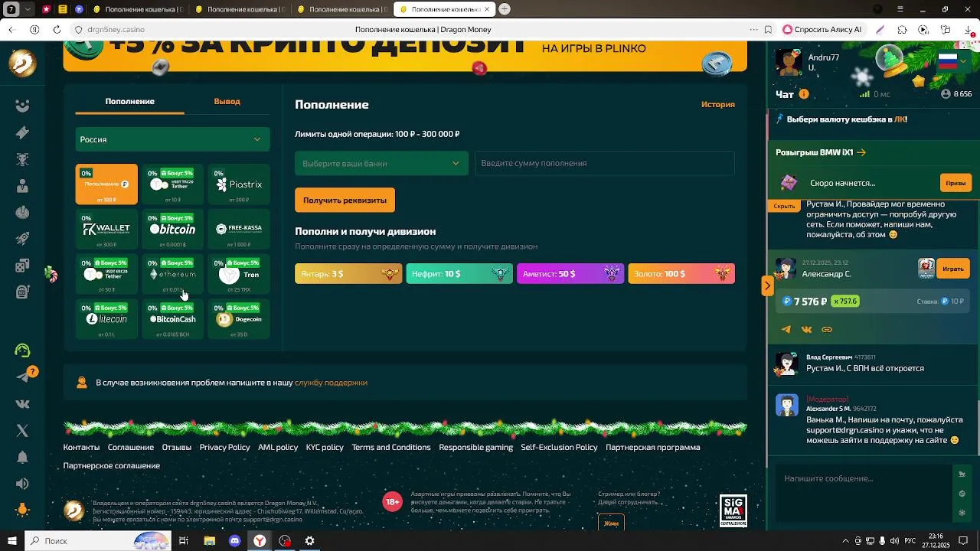Screen dimensions: 980x551
Task: Click the ЛК link in cashback notice
Action: (899, 119)
